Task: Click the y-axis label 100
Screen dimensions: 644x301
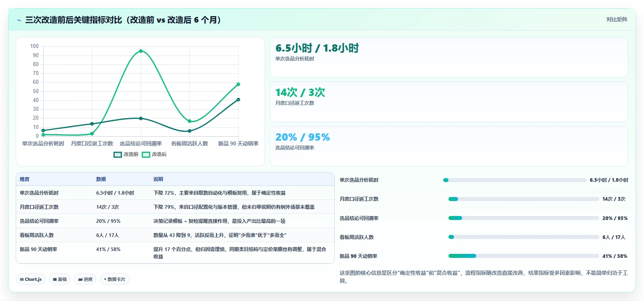Action: [x=34, y=46]
